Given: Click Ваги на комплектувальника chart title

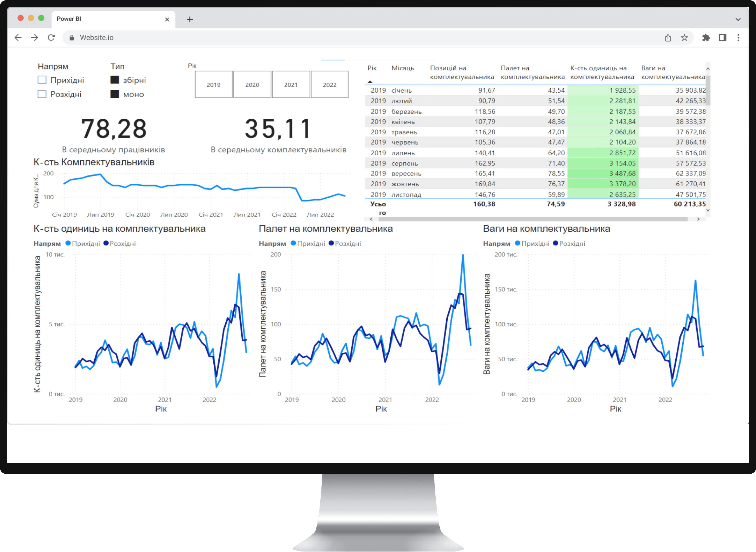Looking at the screenshot, I should pos(547,229).
